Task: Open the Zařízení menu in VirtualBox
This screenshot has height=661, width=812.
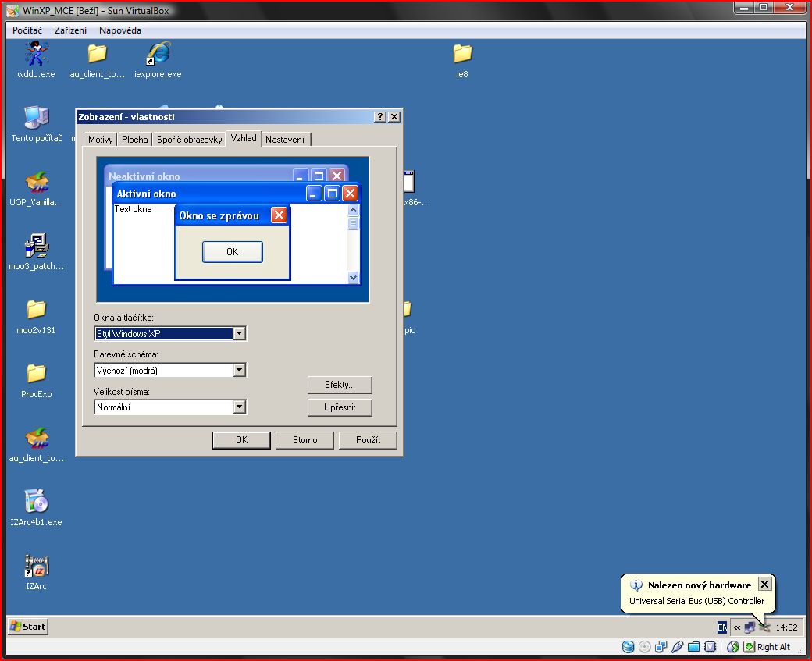Action: [70, 30]
